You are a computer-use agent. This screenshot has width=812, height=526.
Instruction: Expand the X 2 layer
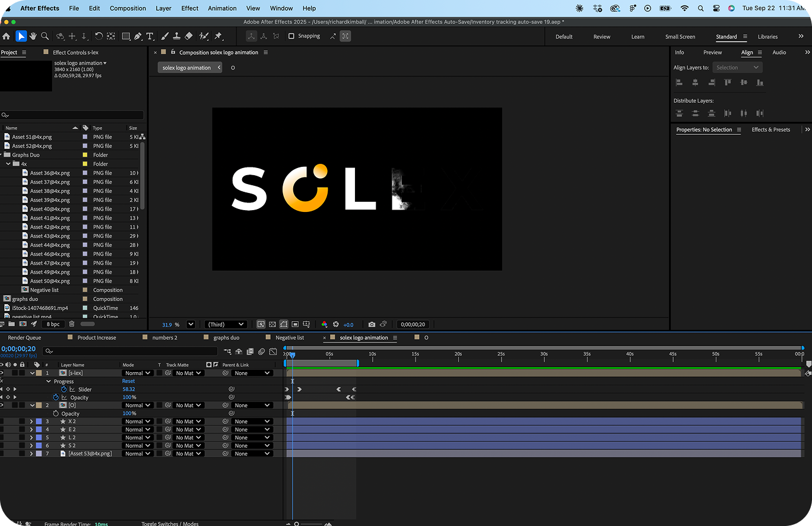(31, 422)
